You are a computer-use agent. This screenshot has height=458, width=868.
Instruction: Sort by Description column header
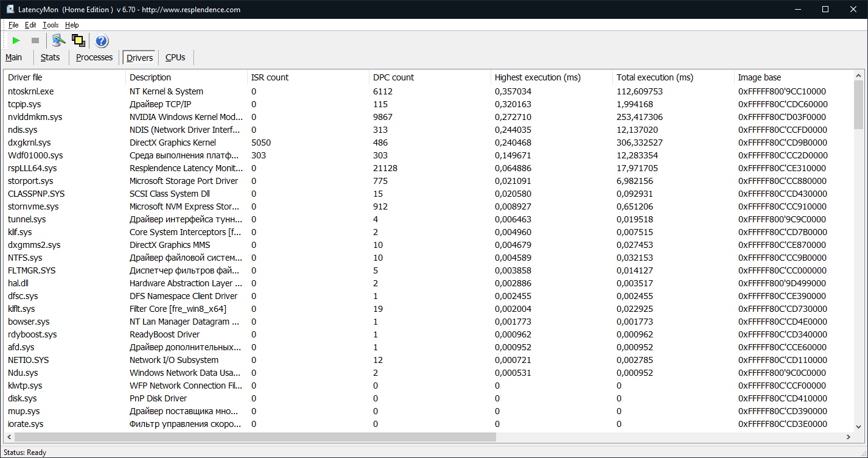[x=186, y=77]
